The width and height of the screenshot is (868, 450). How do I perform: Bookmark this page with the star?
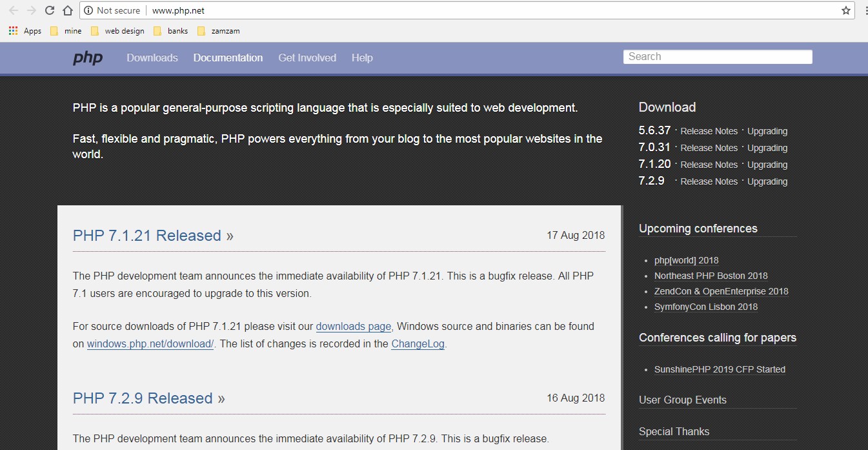847,10
